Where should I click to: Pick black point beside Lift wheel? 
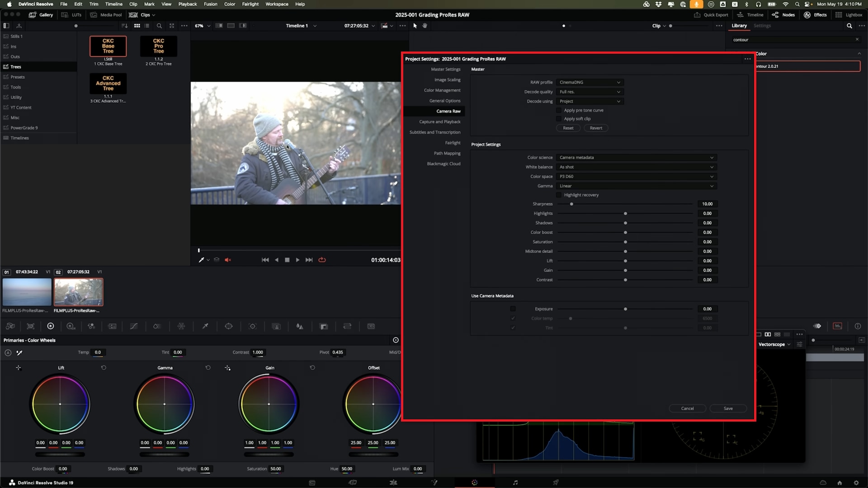tap(19, 368)
